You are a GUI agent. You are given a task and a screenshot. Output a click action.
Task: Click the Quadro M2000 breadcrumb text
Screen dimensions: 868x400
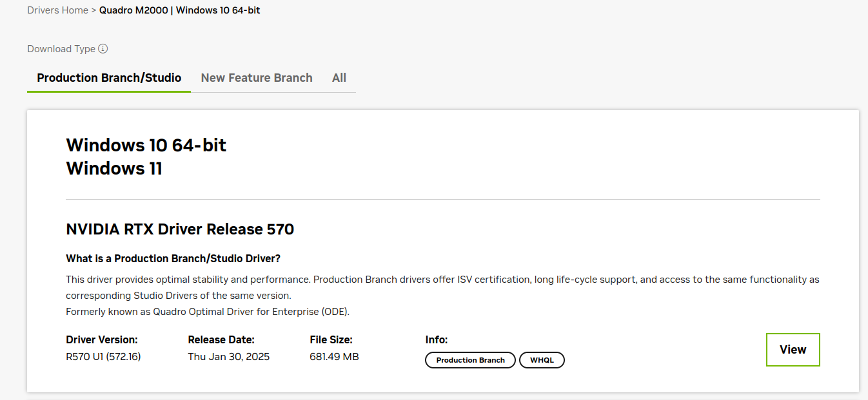133,10
